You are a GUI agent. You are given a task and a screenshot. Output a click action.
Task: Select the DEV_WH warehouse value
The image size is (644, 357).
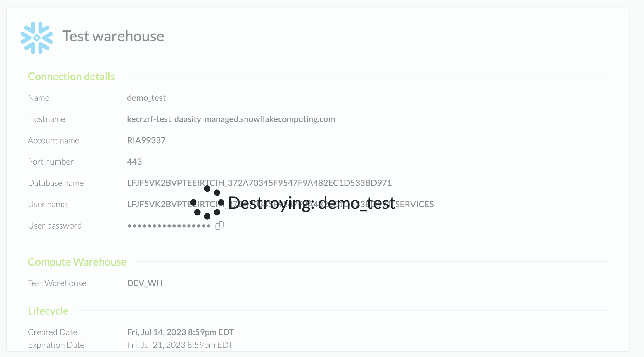tap(145, 283)
